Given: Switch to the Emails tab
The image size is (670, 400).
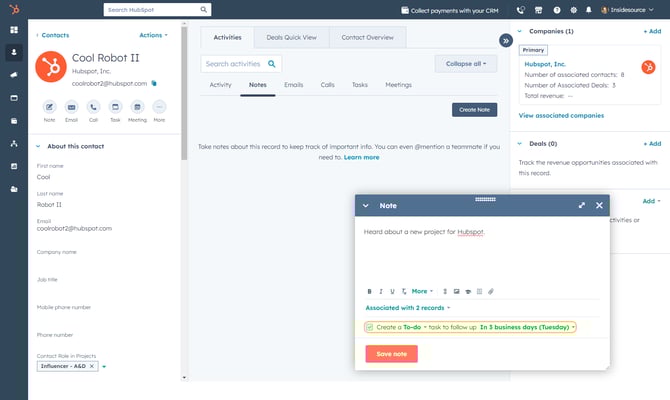Looking at the screenshot, I should [x=293, y=85].
